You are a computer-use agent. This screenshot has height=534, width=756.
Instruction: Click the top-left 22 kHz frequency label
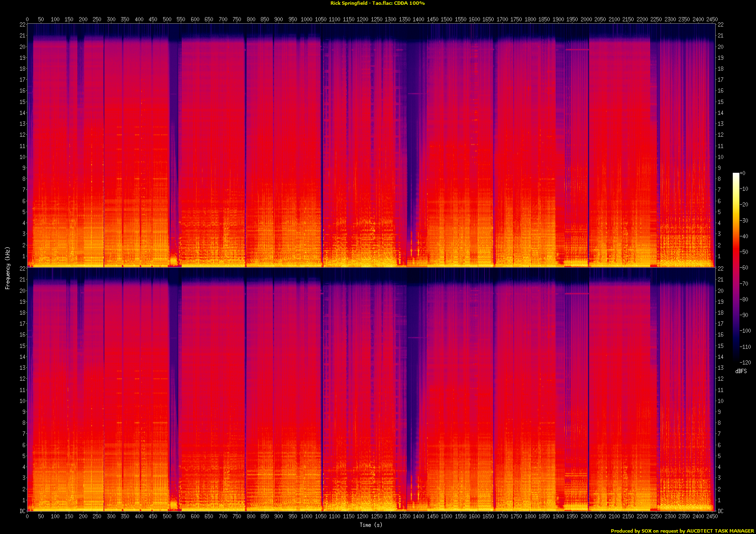point(22,25)
